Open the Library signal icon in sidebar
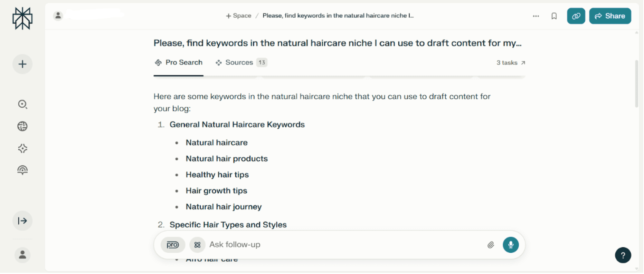The height and width of the screenshot is (274, 644). pos(22,170)
